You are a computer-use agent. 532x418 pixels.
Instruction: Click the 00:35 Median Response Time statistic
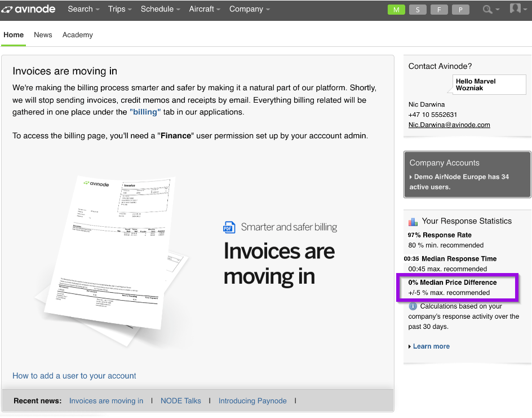point(450,259)
